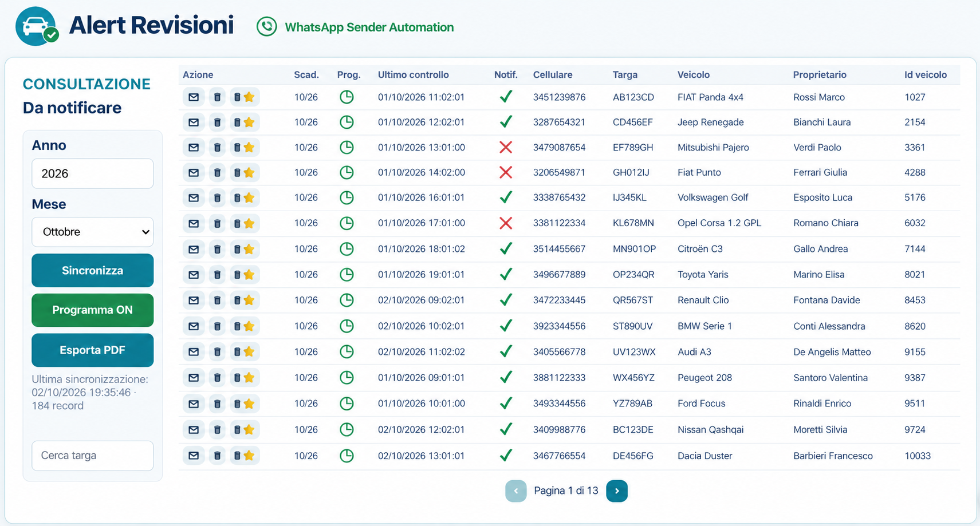Image resolution: width=980 pixels, height=526 pixels.
Task: Click trash icon in Esposito Luca row
Action: point(217,198)
